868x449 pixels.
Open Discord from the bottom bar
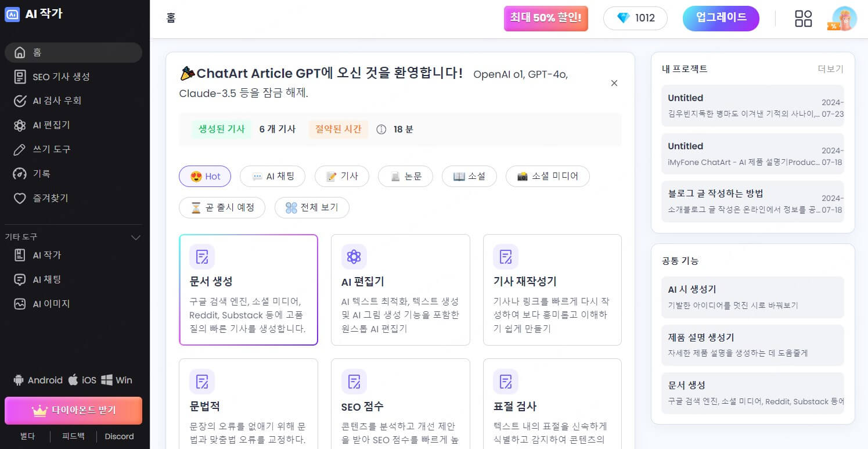coord(118,436)
